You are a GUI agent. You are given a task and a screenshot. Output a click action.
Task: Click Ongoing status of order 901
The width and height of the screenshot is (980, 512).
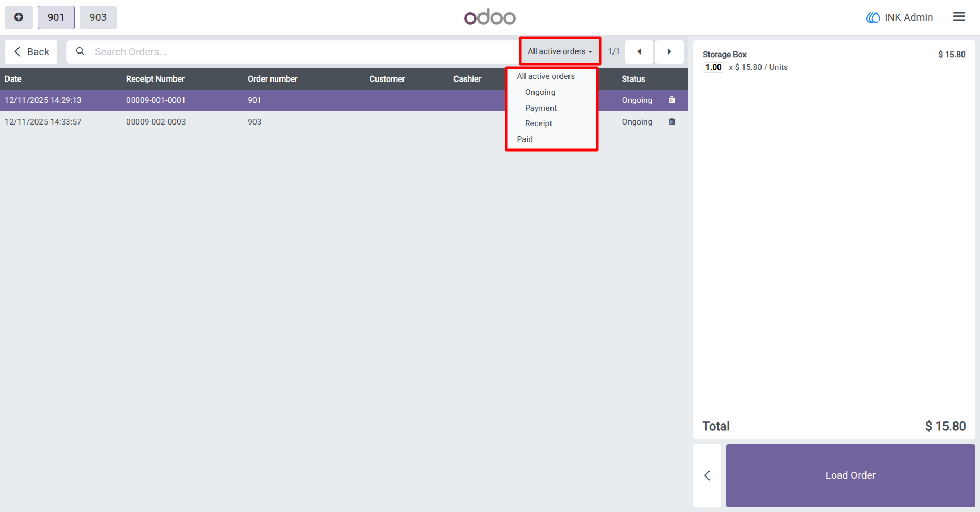click(637, 100)
